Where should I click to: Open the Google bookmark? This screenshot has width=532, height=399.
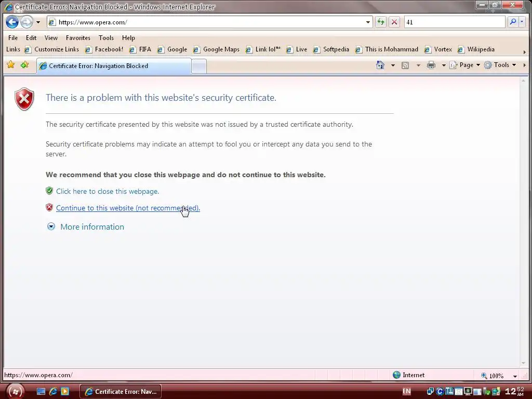tap(172, 49)
